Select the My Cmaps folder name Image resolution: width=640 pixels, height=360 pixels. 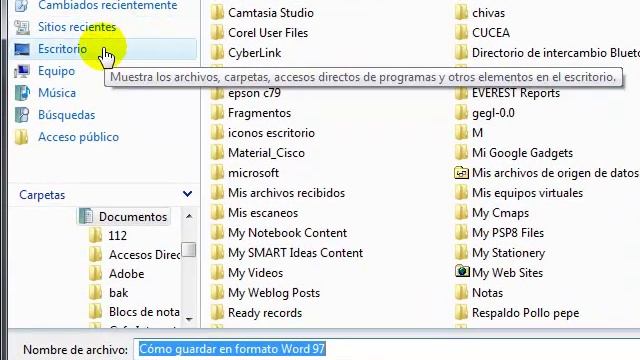pos(500,213)
